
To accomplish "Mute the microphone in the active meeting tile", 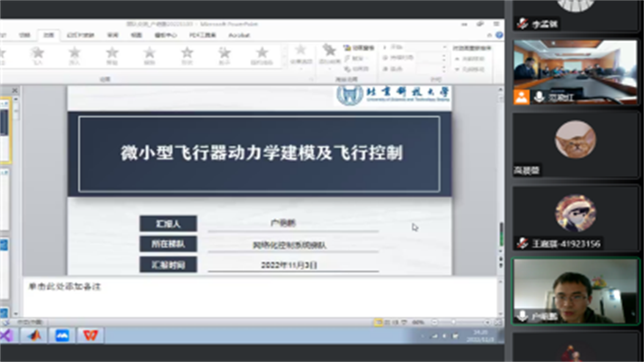I will pyautogui.click(x=523, y=315).
